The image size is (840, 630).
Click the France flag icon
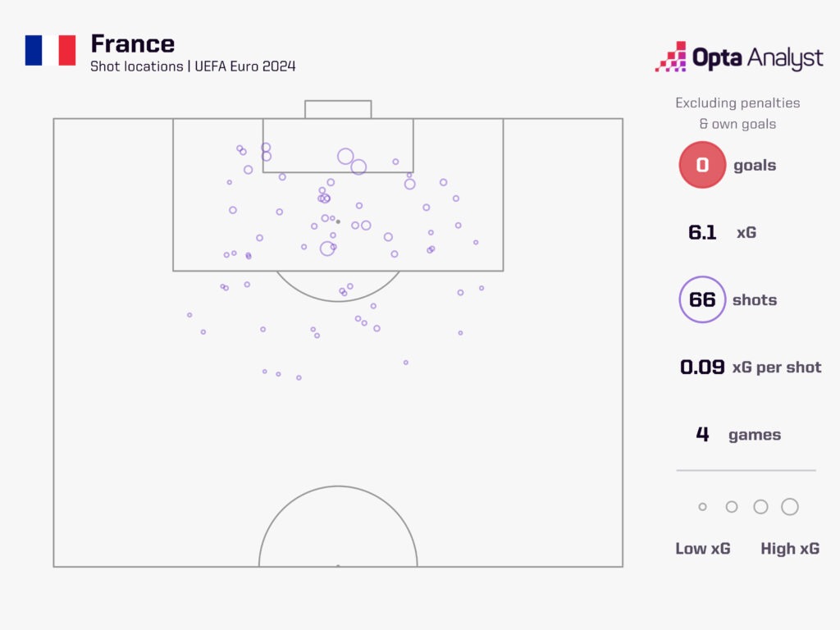coord(50,50)
